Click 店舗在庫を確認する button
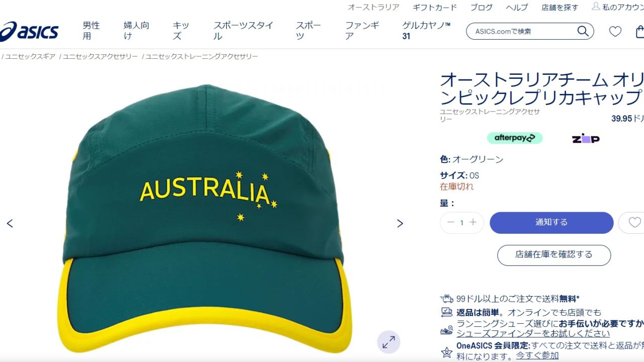644x362 pixels. coord(554,255)
